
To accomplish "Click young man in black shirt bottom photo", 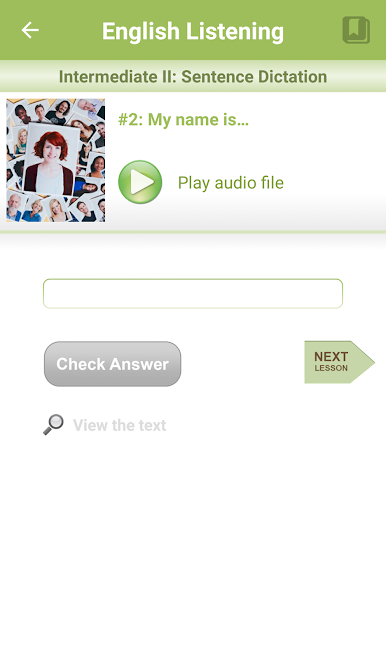I will point(85,212).
